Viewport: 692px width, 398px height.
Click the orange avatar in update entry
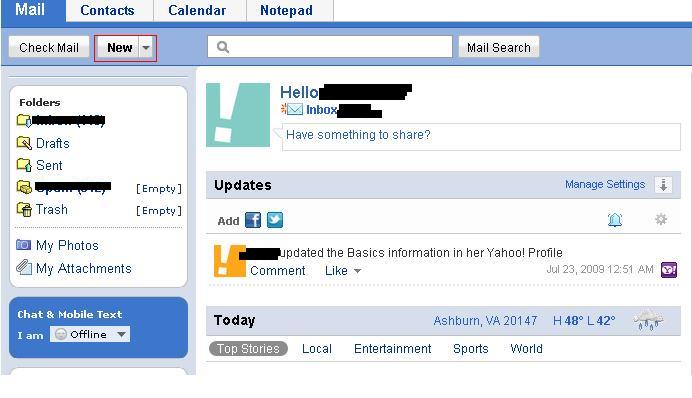coord(229,261)
